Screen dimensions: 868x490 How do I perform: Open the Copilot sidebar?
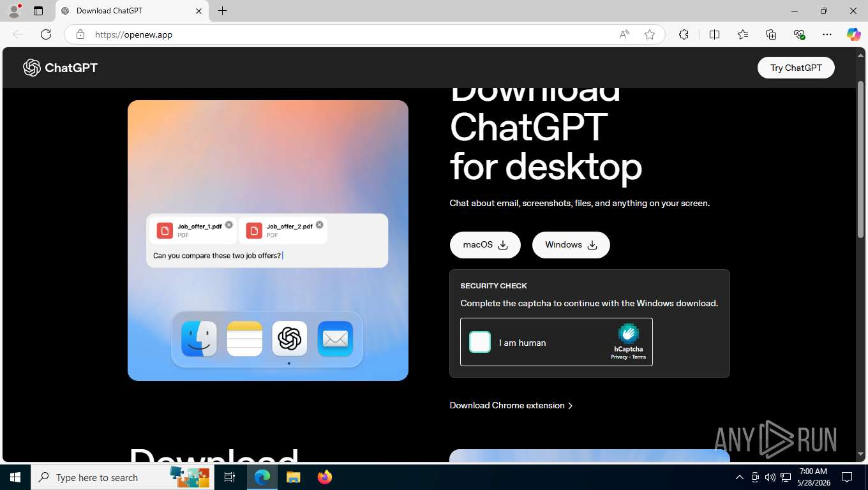854,34
